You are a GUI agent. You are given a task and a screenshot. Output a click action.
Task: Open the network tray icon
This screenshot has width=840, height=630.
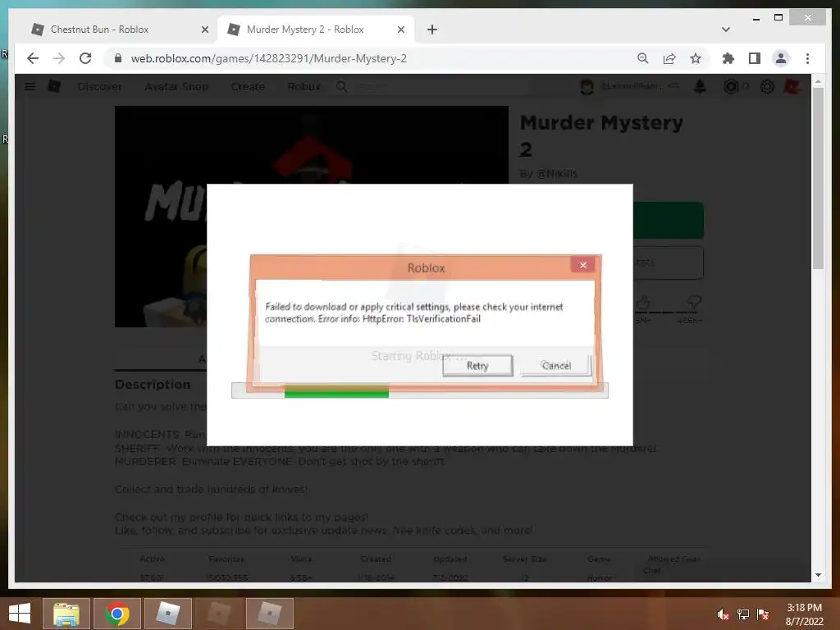(743, 614)
